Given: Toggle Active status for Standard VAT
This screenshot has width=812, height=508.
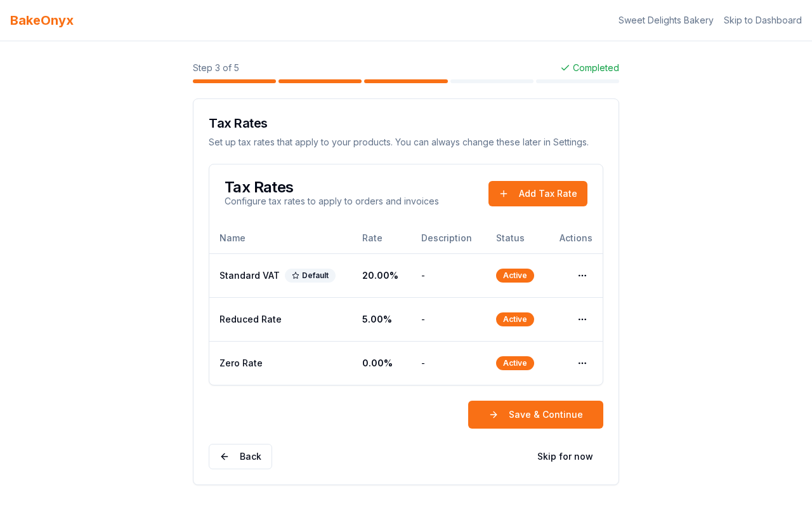Looking at the screenshot, I should [514, 275].
